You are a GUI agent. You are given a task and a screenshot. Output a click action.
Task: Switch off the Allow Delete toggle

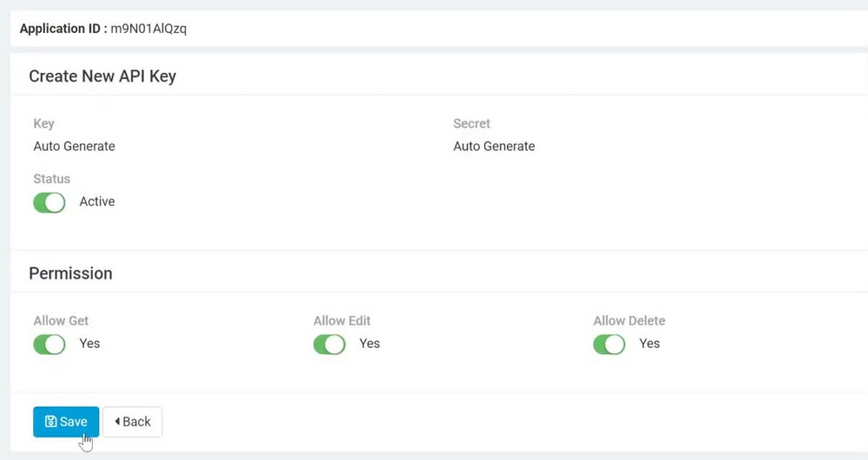tap(609, 345)
